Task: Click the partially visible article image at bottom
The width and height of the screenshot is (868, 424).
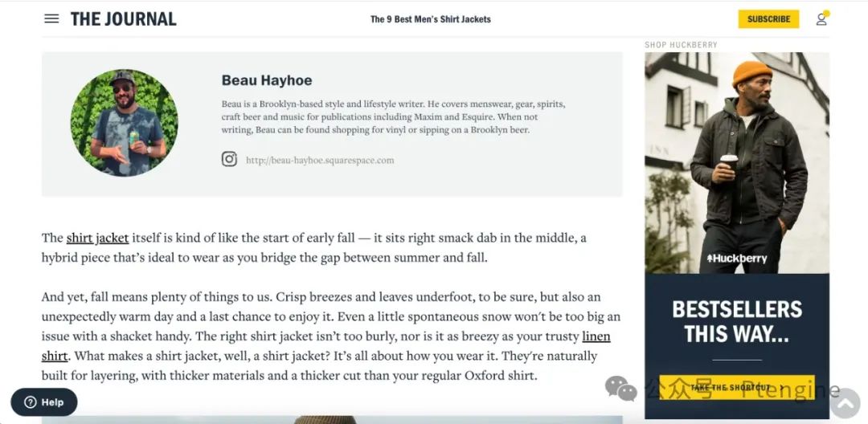Action: pyautogui.click(x=331, y=419)
